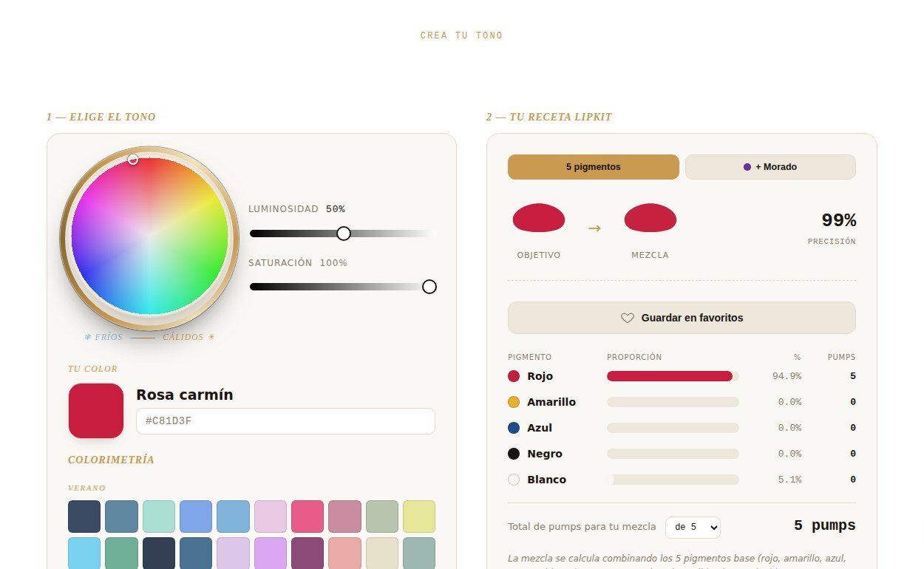
Task: Click the selector handle on the color wheel
Action: pos(133,159)
